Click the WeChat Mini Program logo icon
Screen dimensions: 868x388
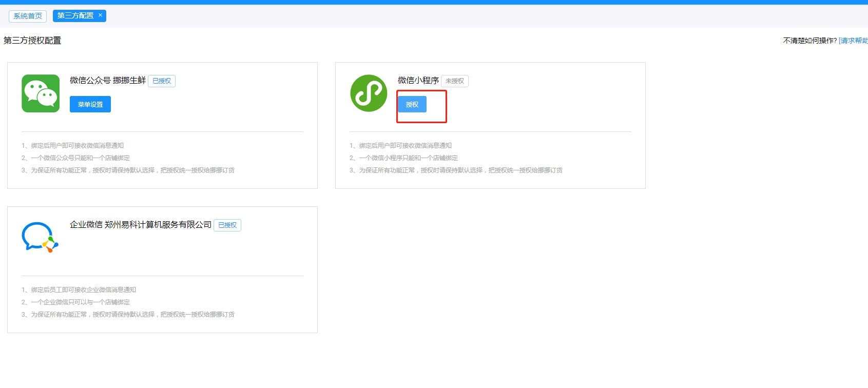click(x=369, y=93)
